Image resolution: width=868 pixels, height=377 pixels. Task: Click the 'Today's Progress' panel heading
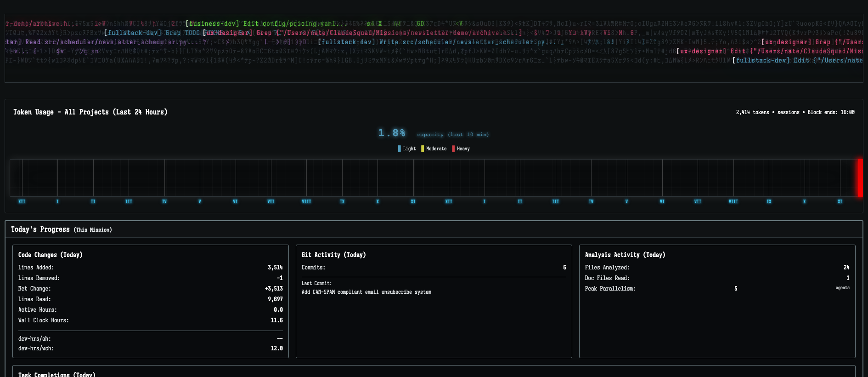(x=40, y=229)
